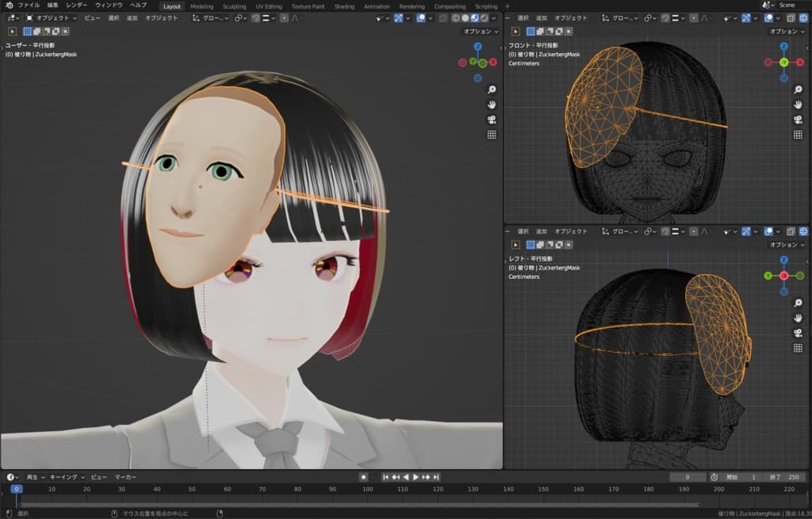
Task: Switch perspective/orthographic grid icon in main viewport
Action: click(492, 135)
